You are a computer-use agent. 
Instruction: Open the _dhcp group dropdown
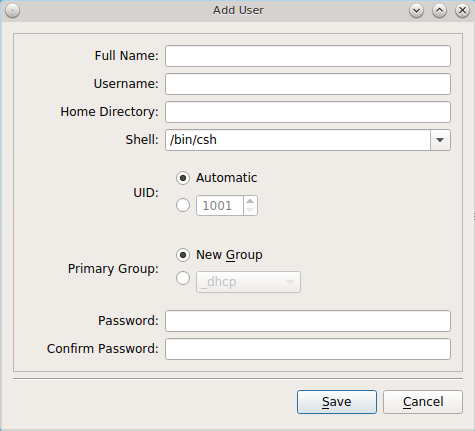point(248,282)
